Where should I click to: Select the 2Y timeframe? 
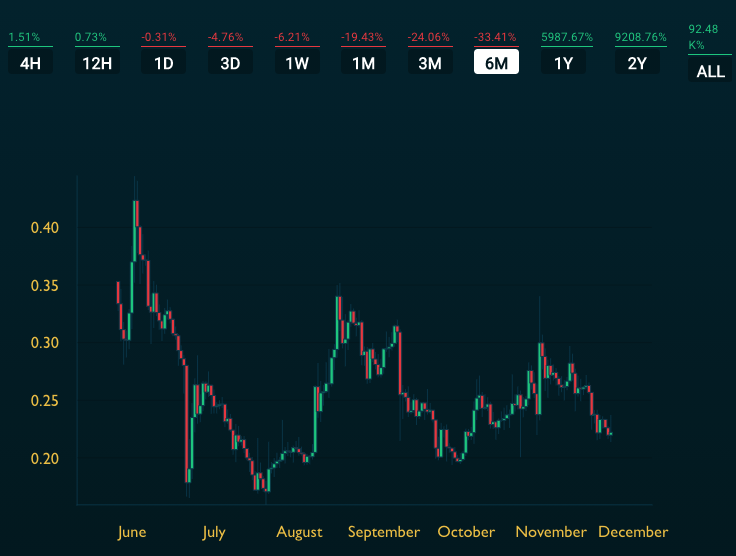pyautogui.click(x=637, y=63)
